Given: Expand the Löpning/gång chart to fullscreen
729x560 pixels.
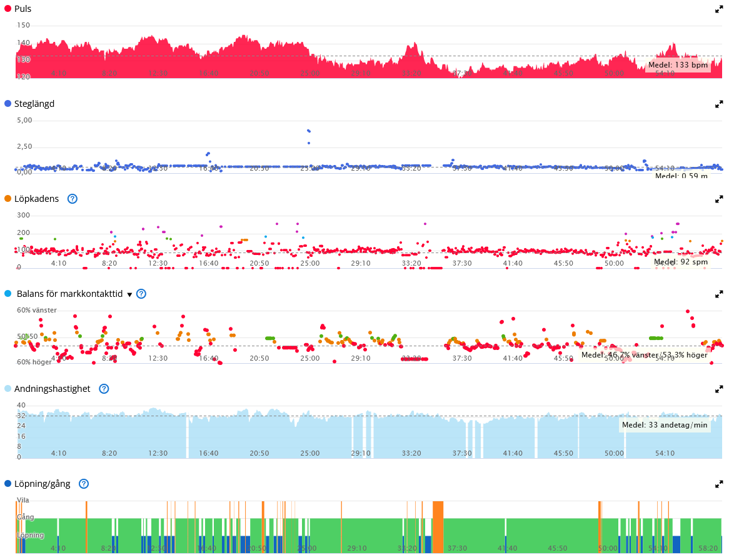Looking at the screenshot, I should point(719,484).
